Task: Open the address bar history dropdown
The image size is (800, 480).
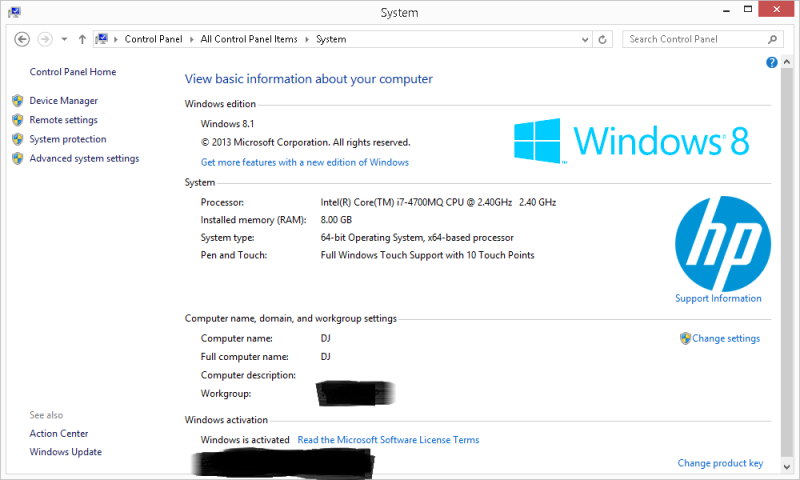Action: (x=585, y=39)
